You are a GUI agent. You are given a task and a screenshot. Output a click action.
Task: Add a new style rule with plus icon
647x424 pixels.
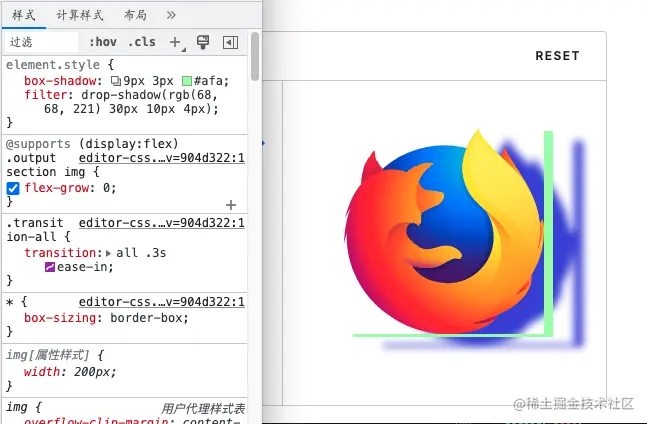tap(175, 42)
